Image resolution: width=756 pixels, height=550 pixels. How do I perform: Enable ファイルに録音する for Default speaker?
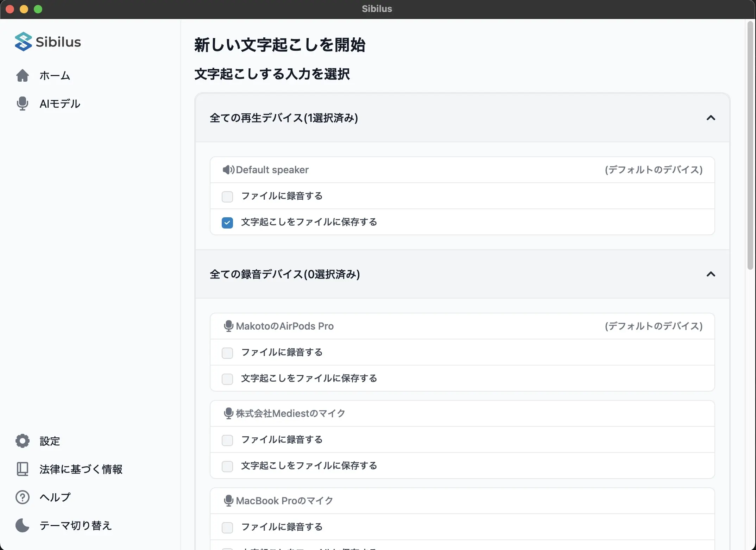[227, 196]
